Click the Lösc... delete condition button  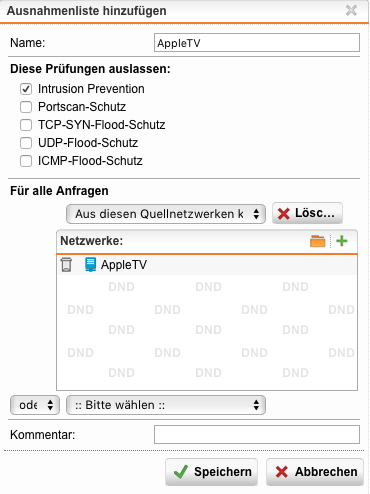coord(307,213)
